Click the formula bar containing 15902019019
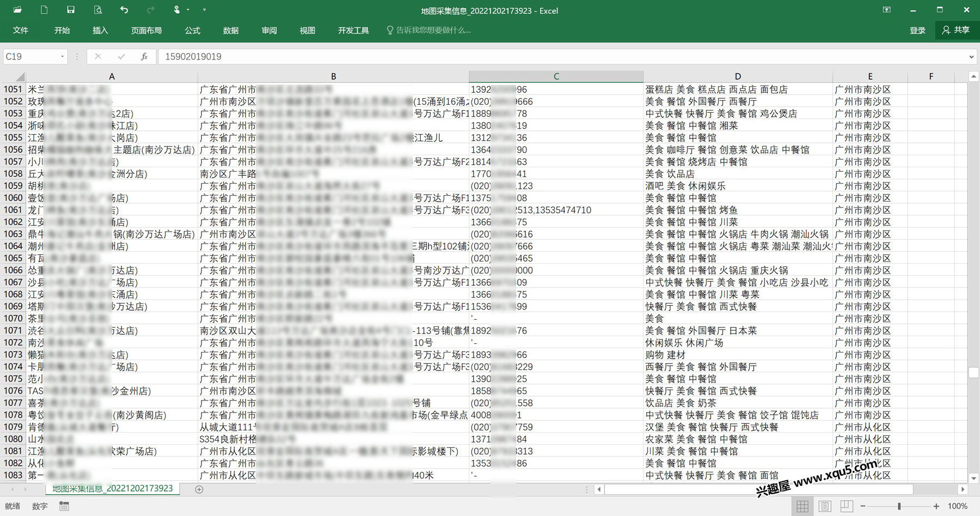The height and width of the screenshot is (516, 980). click(562, 57)
